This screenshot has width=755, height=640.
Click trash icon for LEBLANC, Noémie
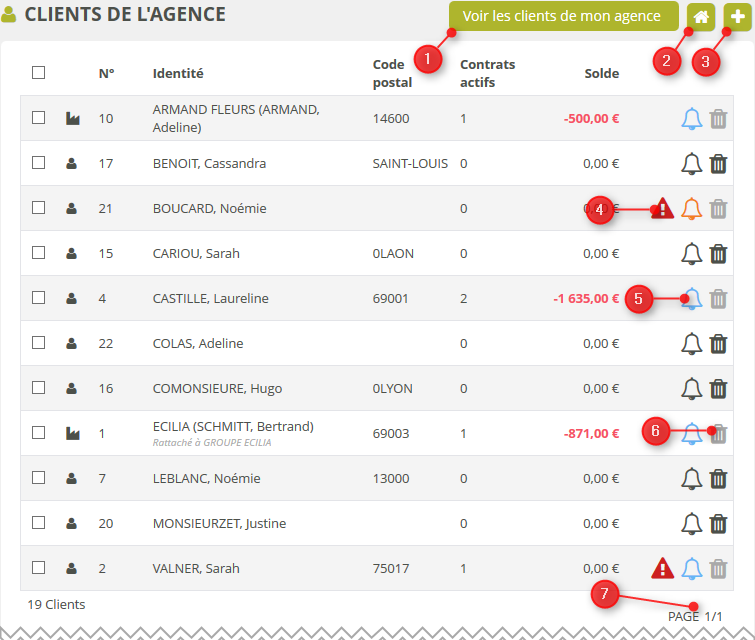tap(718, 479)
